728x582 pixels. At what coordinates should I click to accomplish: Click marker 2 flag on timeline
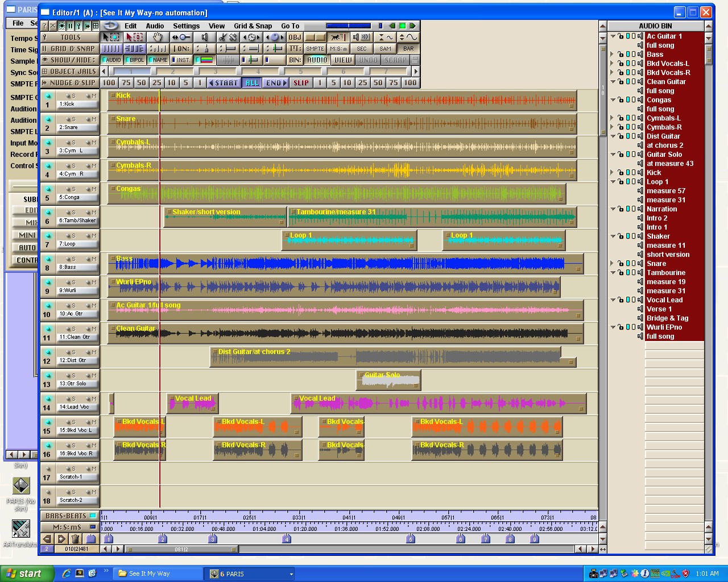(x=162, y=539)
